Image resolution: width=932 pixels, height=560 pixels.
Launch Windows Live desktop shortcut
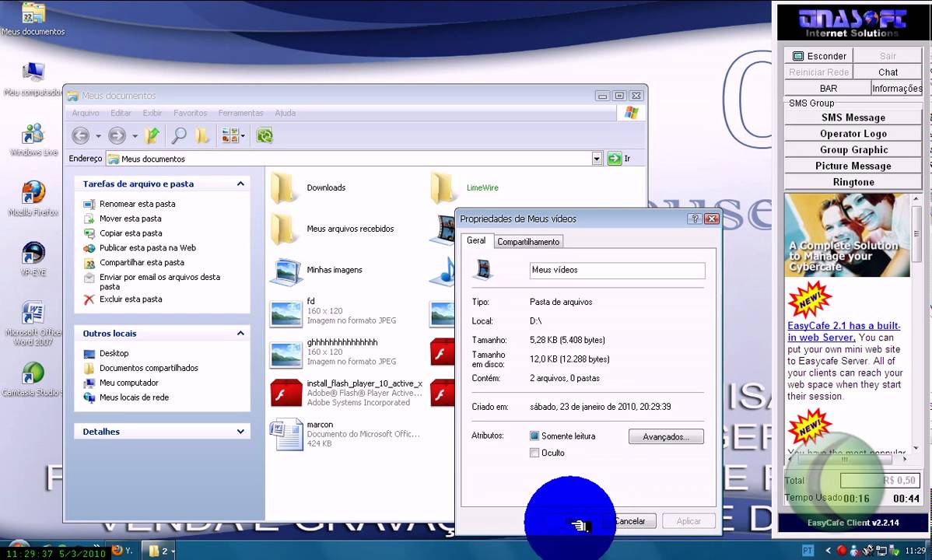pos(33,139)
